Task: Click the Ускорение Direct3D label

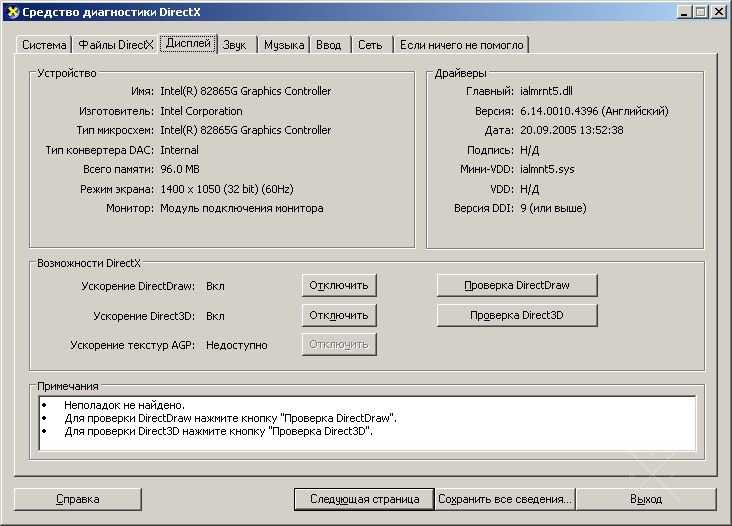Action: 144,316
